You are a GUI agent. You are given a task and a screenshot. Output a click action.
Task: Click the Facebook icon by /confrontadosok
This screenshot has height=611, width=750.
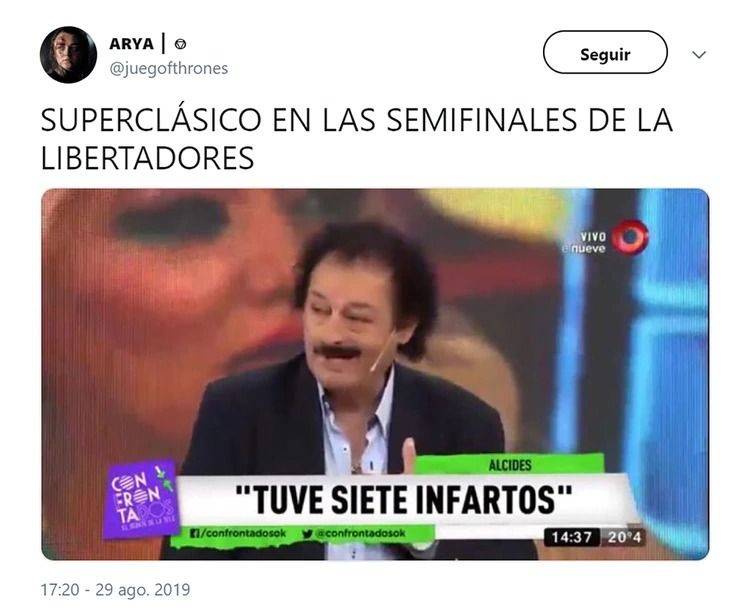194,533
